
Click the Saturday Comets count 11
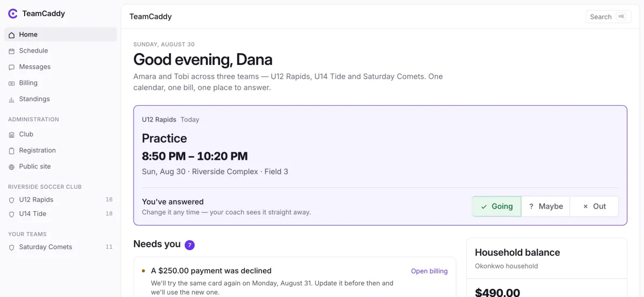pos(109,247)
